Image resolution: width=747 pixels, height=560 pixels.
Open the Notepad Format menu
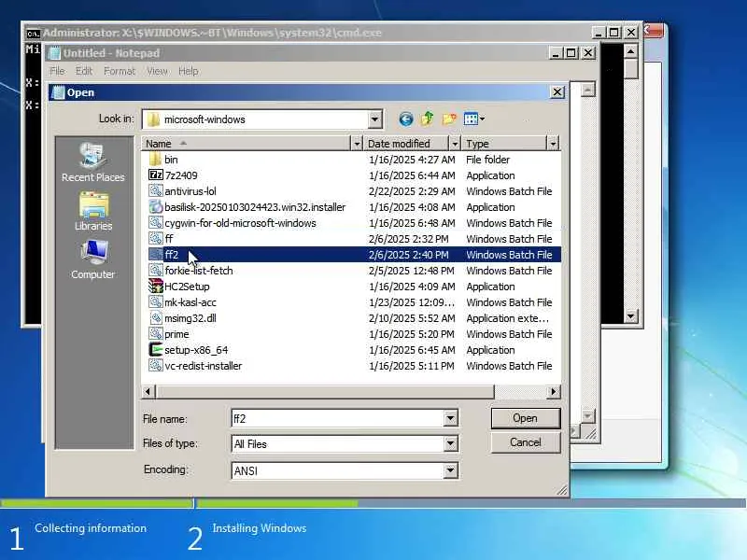click(x=120, y=71)
